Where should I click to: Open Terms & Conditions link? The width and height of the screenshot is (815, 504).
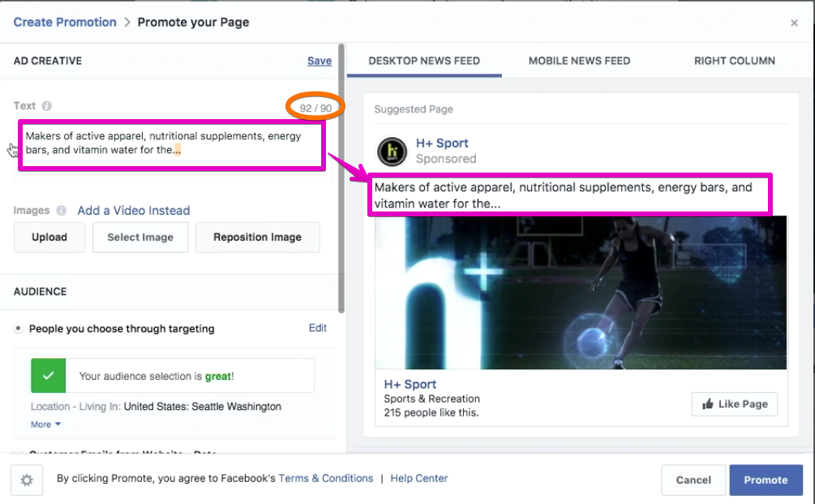pos(326,479)
